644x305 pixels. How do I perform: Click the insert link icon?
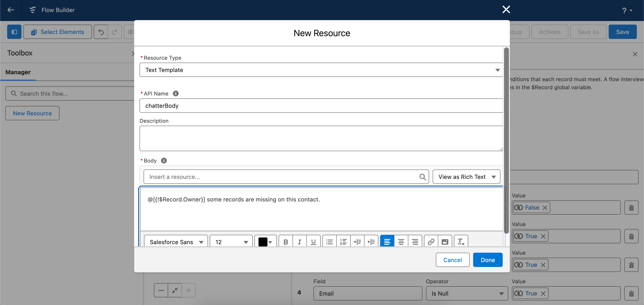click(431, 241)
